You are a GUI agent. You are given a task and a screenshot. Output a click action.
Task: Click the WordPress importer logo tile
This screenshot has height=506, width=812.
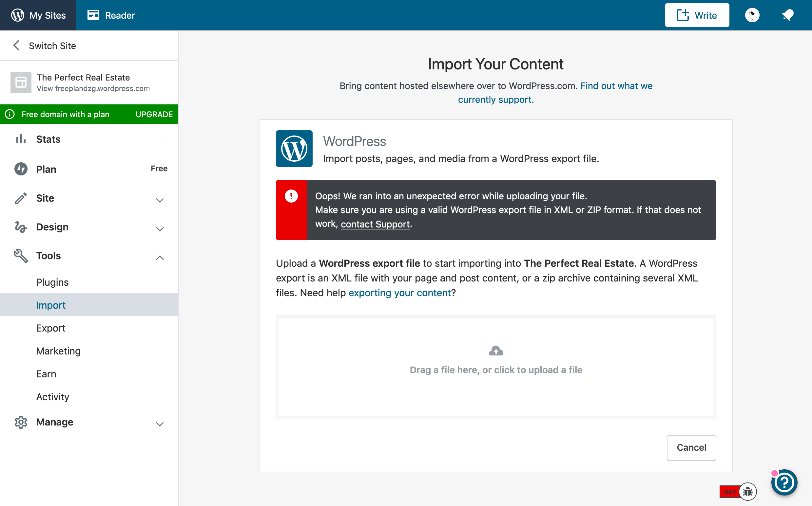tap(294, 149)
